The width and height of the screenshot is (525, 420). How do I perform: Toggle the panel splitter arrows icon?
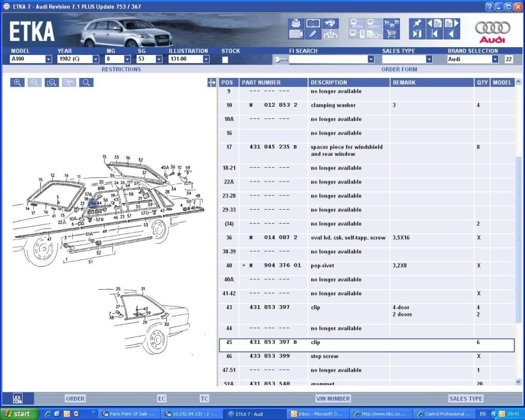click(x=212, y=83)
